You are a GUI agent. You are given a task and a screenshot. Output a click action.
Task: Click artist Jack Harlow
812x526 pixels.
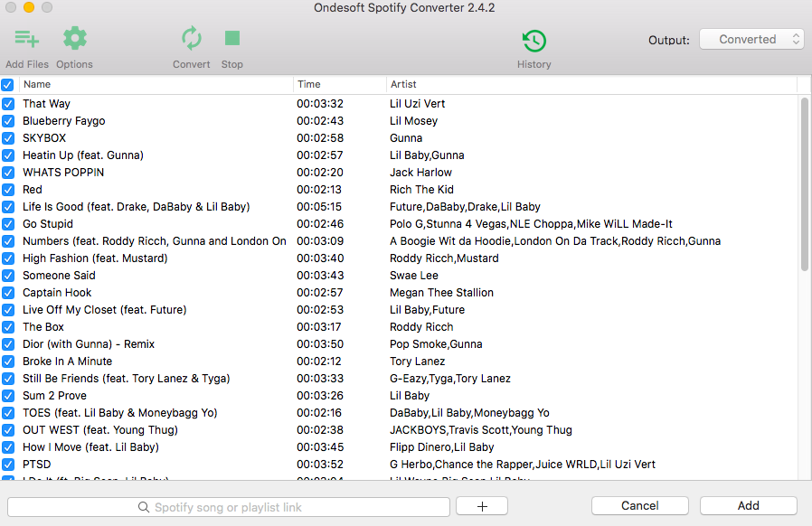(x=421, y=173)
